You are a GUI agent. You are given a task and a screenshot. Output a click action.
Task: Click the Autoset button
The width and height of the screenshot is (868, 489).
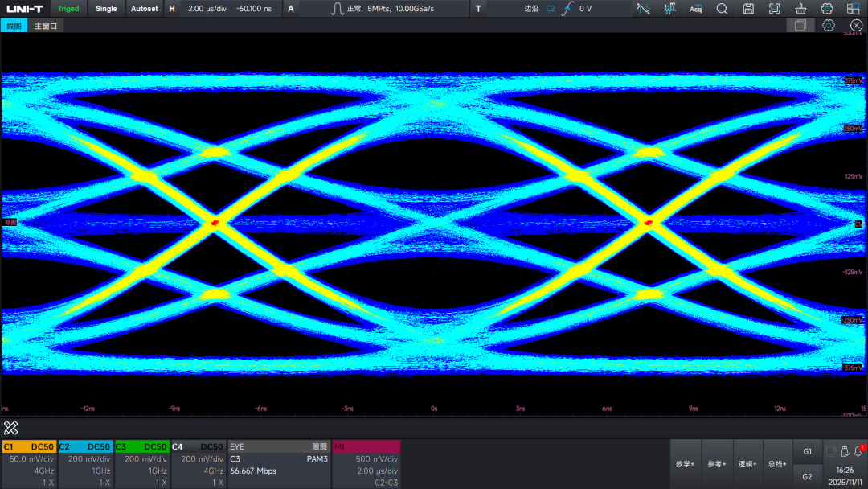pyautogui.click(x=144, y=9)
